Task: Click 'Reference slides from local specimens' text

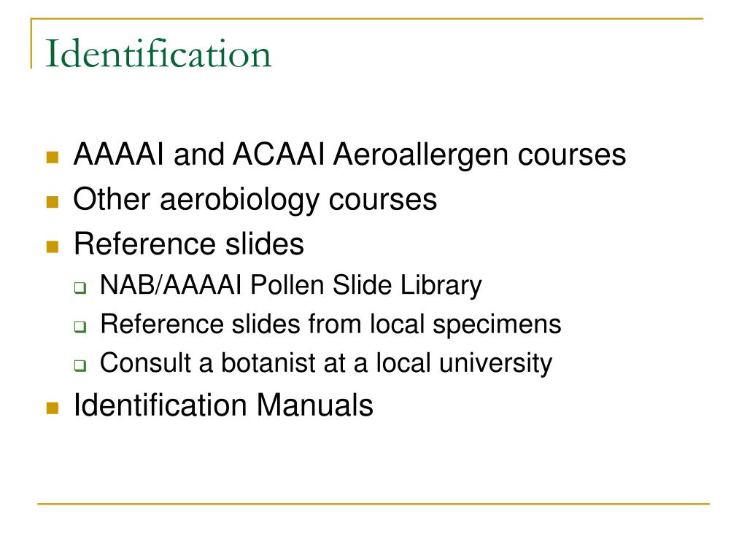Action: tap(330, 324)
